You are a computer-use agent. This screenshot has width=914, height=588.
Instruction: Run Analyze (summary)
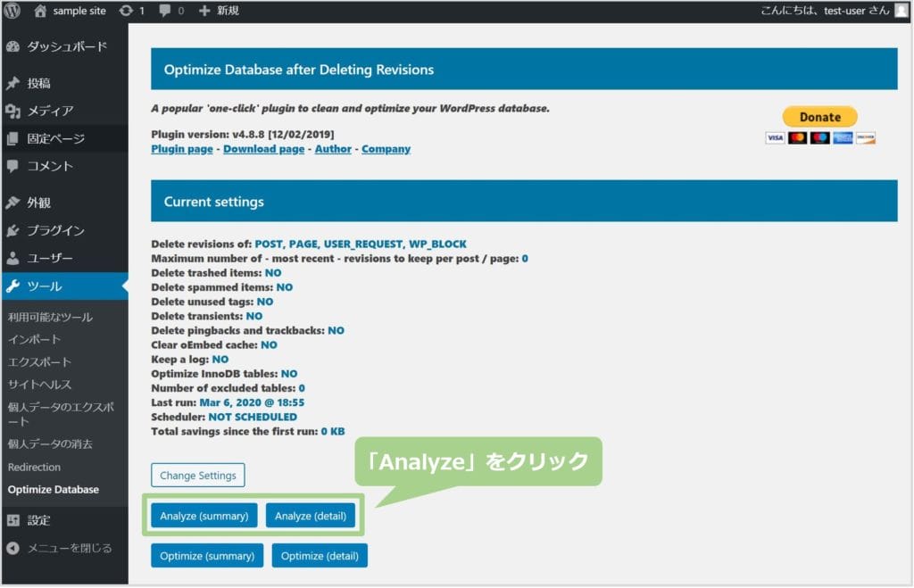coord(203,515)
